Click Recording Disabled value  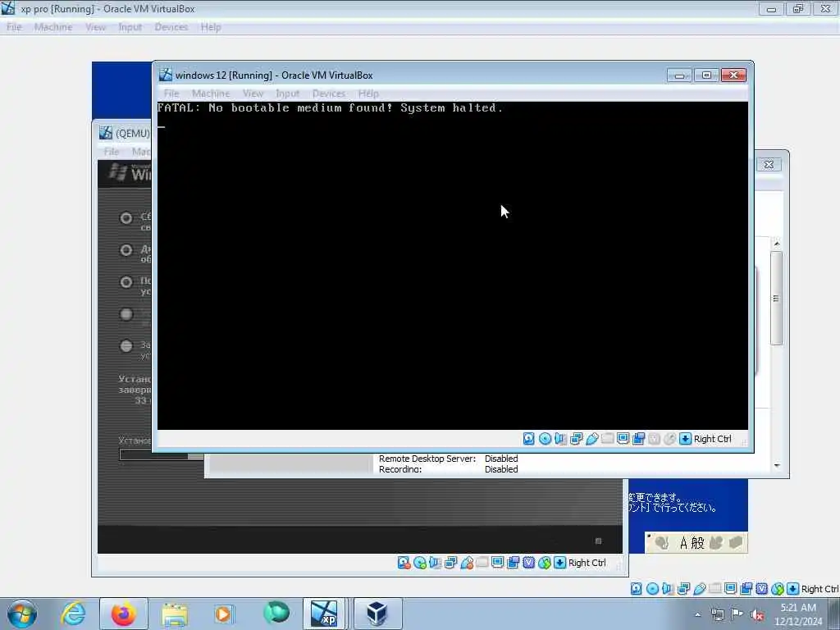(501, 469)
